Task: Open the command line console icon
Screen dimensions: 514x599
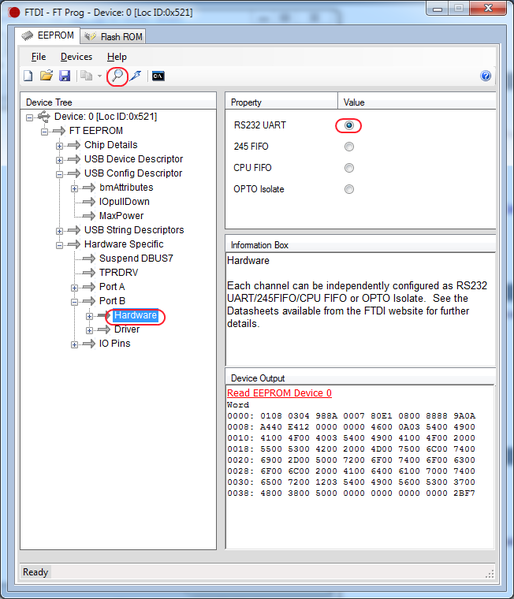Action: coord(158,76)
